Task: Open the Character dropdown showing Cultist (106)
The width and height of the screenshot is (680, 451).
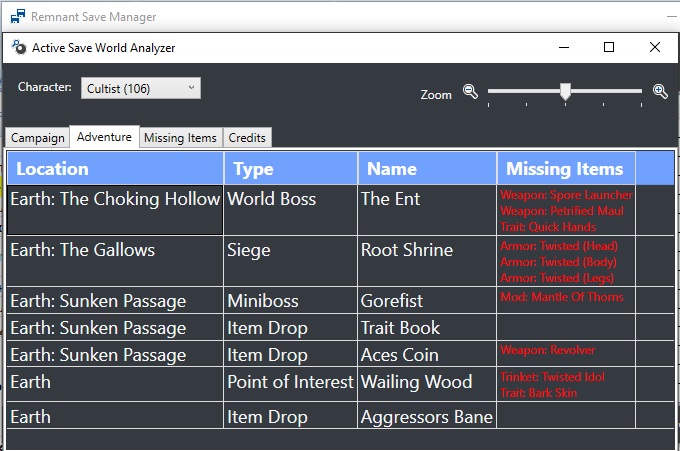Action: click(141, 88)
